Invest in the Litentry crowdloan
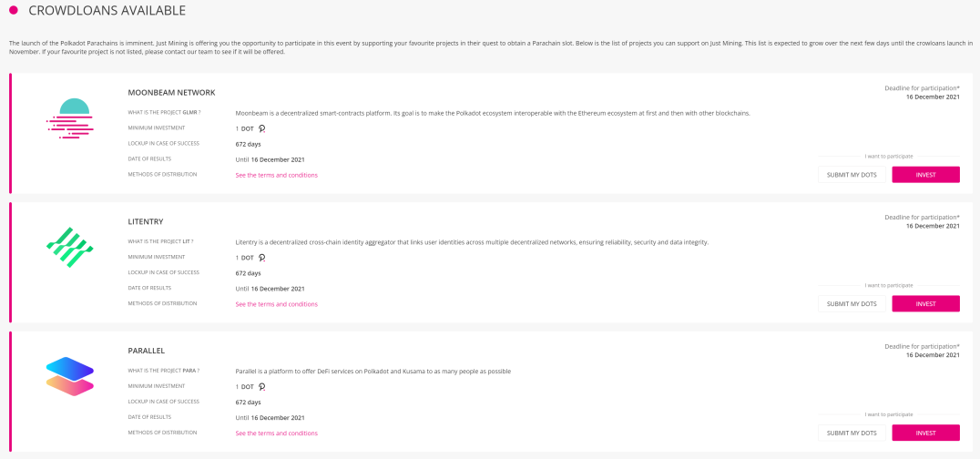 pos(925,304)
